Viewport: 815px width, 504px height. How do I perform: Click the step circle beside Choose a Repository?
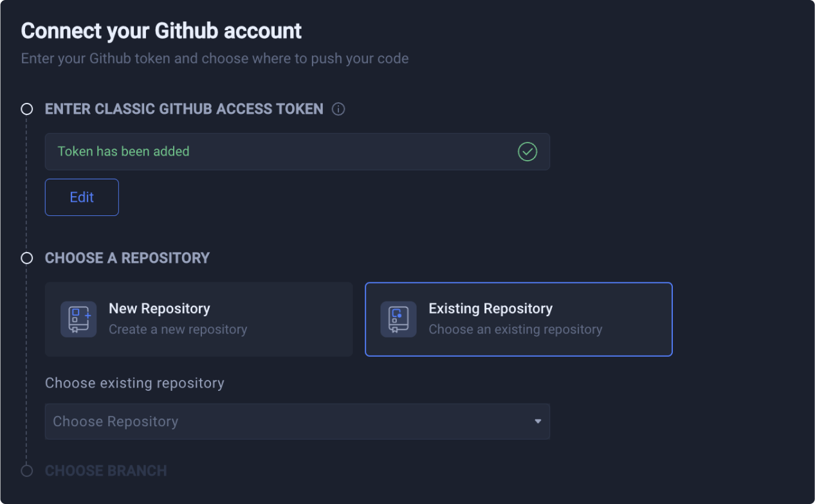point(27,258)
